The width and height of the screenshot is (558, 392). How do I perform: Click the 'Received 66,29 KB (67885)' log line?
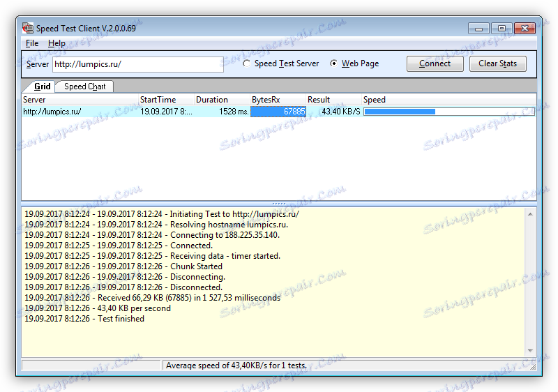click(x=152, y=298)
